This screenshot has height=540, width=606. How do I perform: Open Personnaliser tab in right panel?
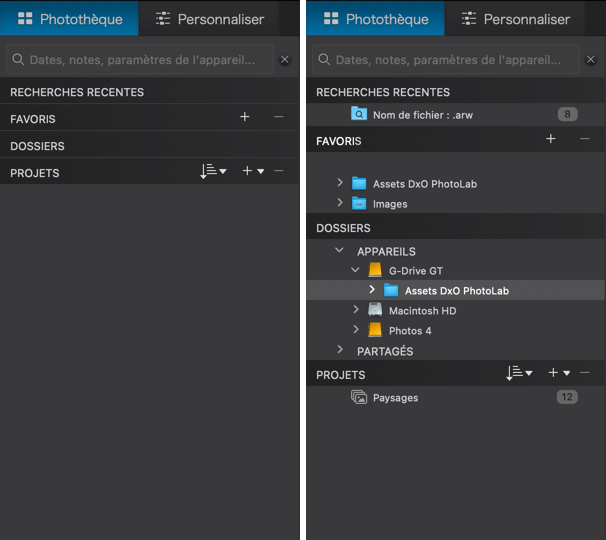pyautogui.click(x=515, y=19)
